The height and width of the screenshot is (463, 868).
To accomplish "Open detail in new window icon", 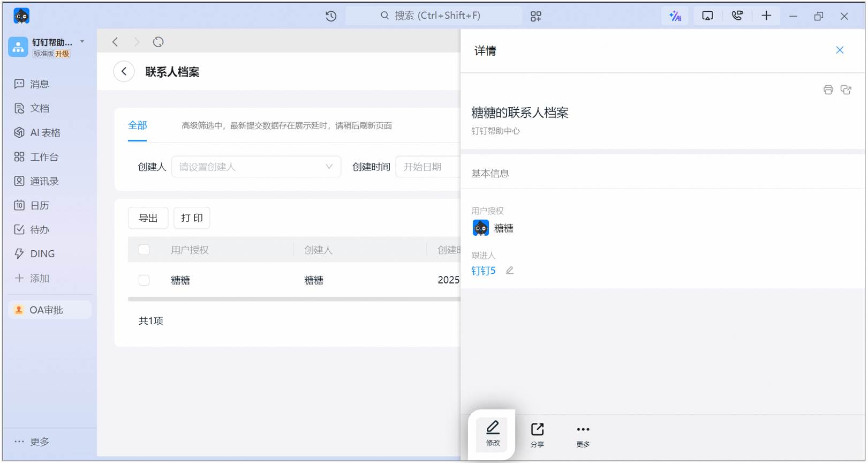I will [x=846, y=89].
